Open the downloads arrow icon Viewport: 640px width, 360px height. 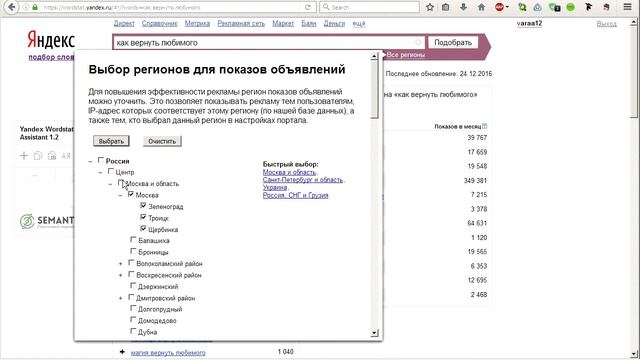tap(463, 7)
